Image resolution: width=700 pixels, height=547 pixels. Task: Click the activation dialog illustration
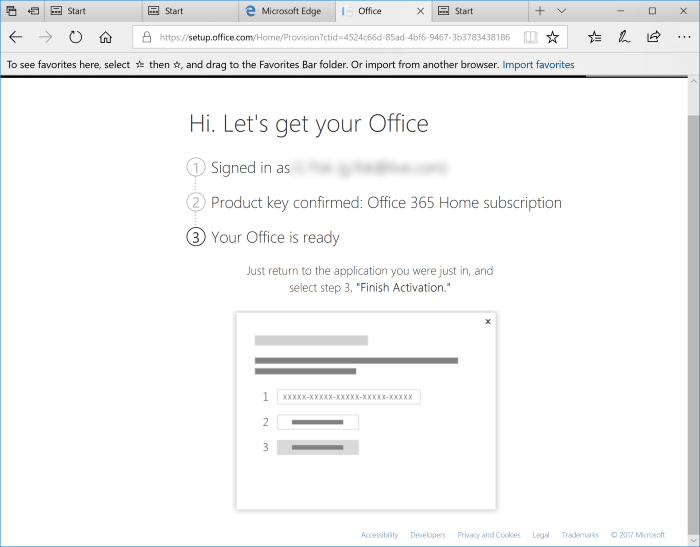point(366,411)
